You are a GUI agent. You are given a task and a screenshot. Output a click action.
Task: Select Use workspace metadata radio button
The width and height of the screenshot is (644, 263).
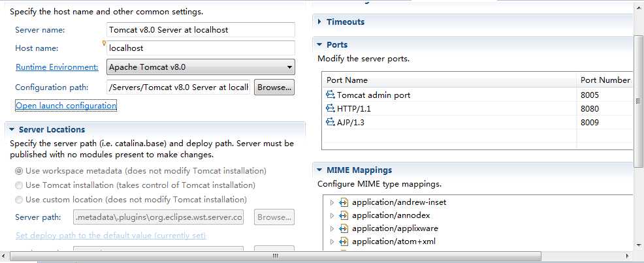pyautogui.click(x=19, y=171)
